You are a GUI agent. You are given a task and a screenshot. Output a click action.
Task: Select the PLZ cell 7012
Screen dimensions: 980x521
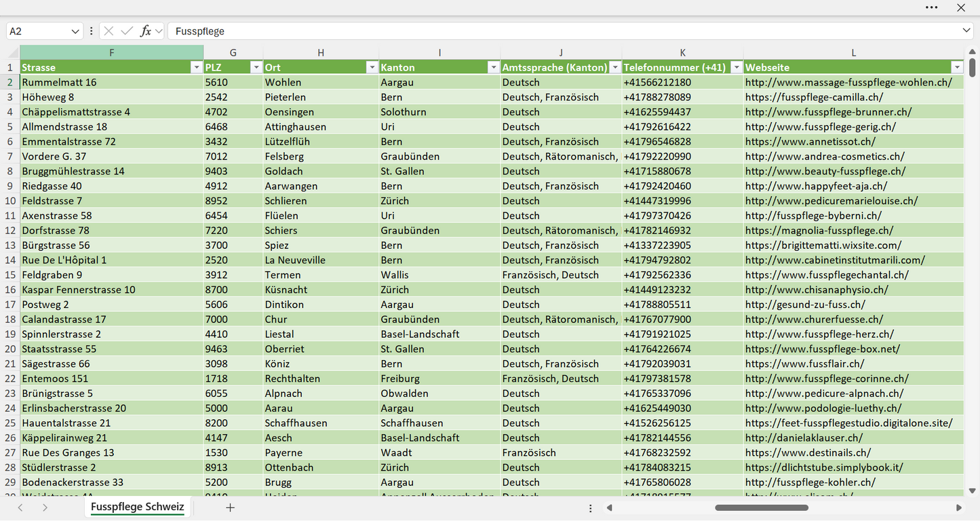coord(233,157)
